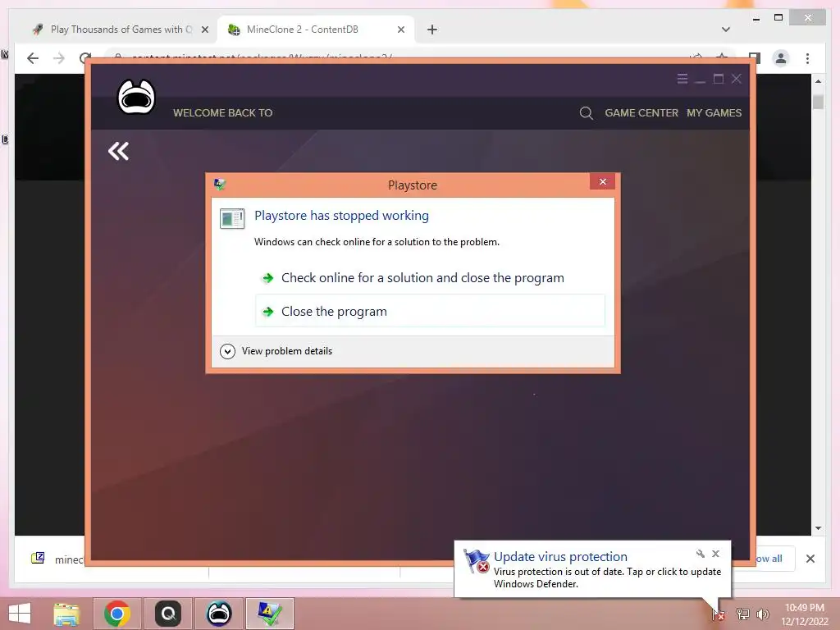Viewport: 840px width, 630px height.
Task: Dismiss the virus protection notification
Action: click(x=715, y=554)
